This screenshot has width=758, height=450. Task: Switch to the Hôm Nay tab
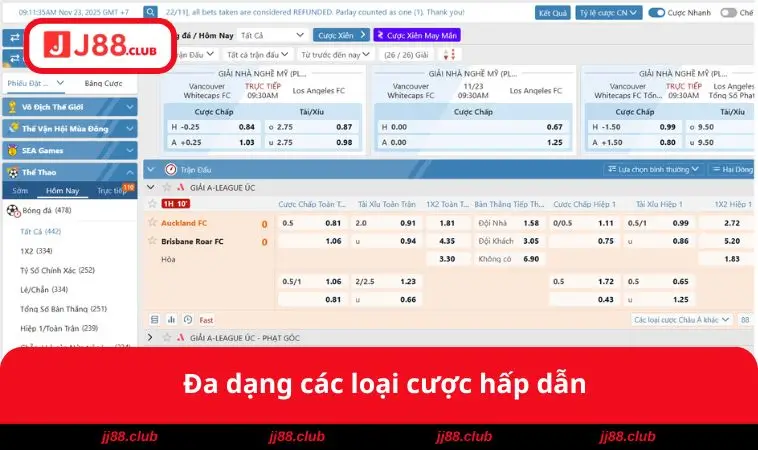coord(62,190)
